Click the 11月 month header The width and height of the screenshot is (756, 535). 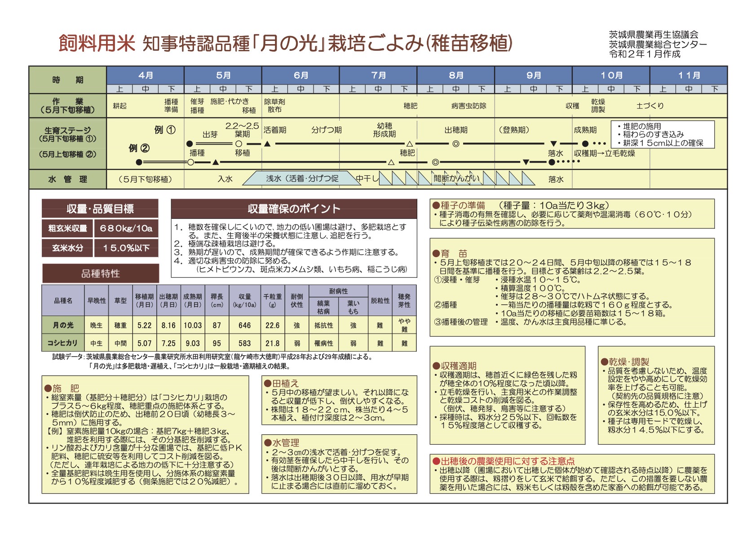[x=689, y=75]
